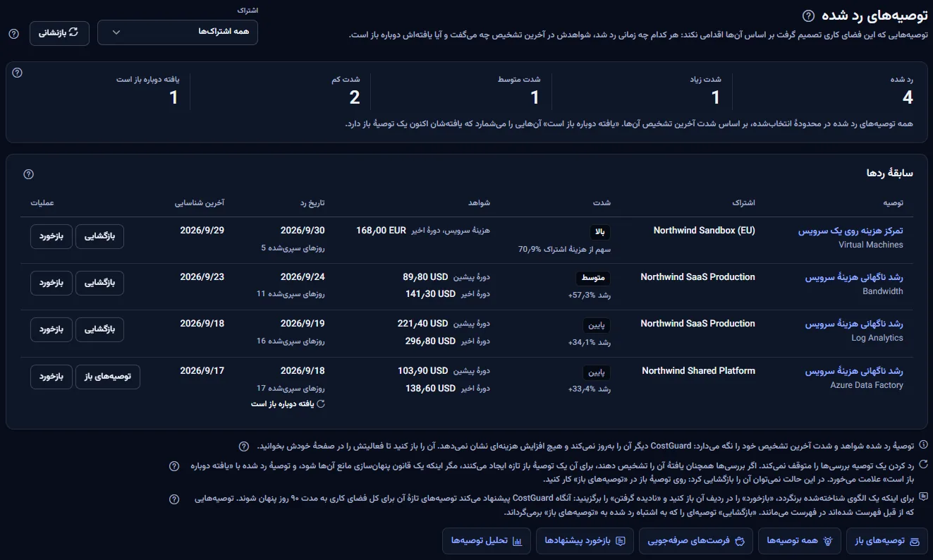Click help icon beside the بازنشانی button
933x560 pixels.
point(13,33)
